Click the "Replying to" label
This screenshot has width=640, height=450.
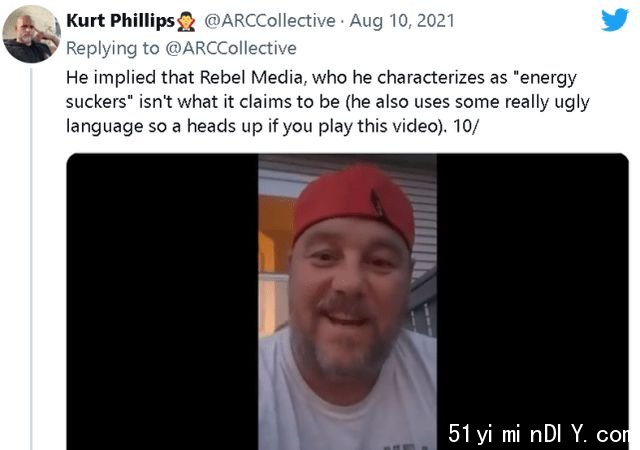click(x=113, y=48)
